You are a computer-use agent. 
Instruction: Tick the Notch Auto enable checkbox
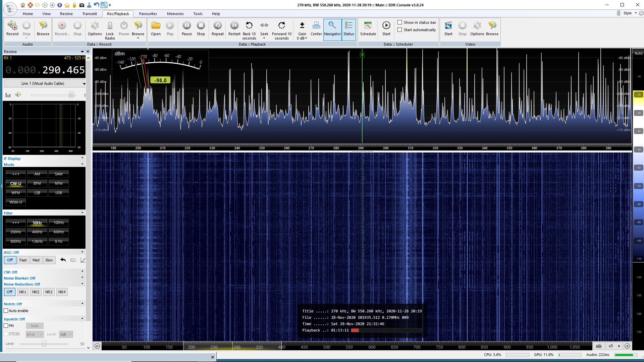tap(6, 311)
